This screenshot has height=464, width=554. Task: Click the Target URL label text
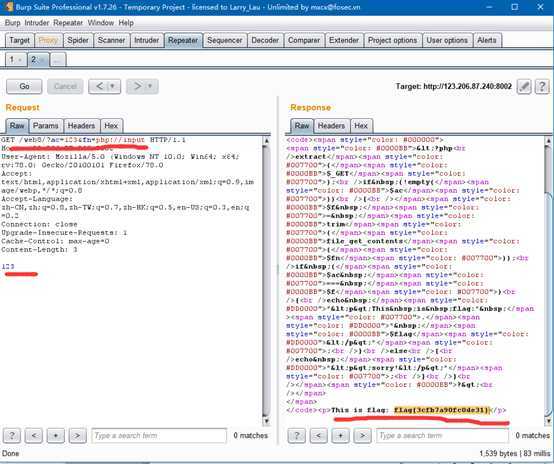click(454, 86)
